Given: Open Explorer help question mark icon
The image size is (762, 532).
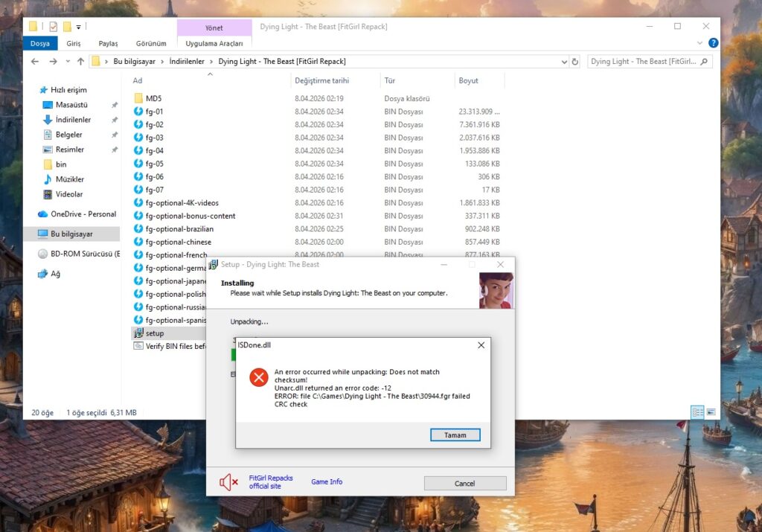Looking at the screenshot, I should 713,43.
